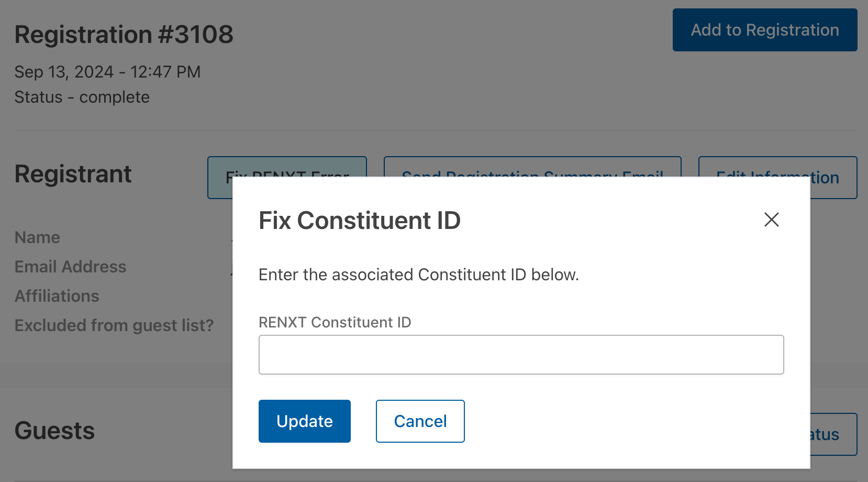Select the Fix Constituent ID dialog title

[x=360, y=221]
